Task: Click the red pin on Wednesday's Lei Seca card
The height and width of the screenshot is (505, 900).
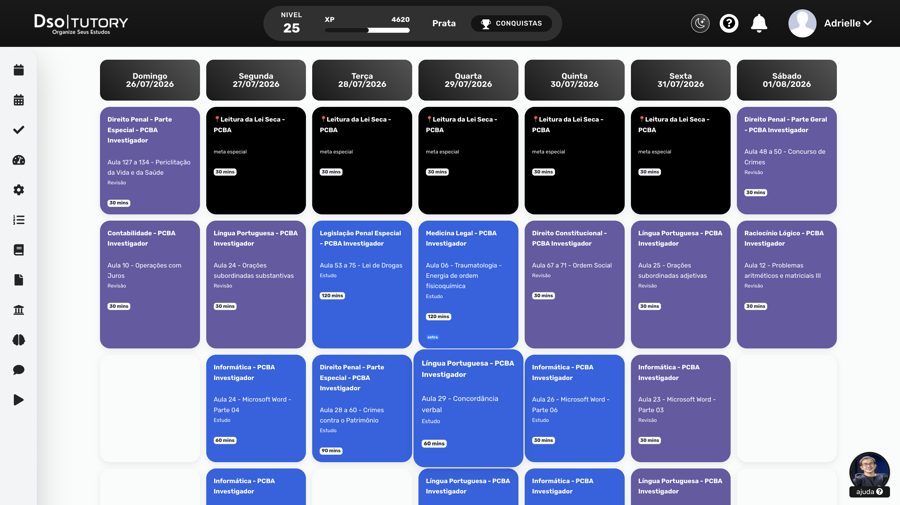Action: pyautogui.click(x=429, y=119)
